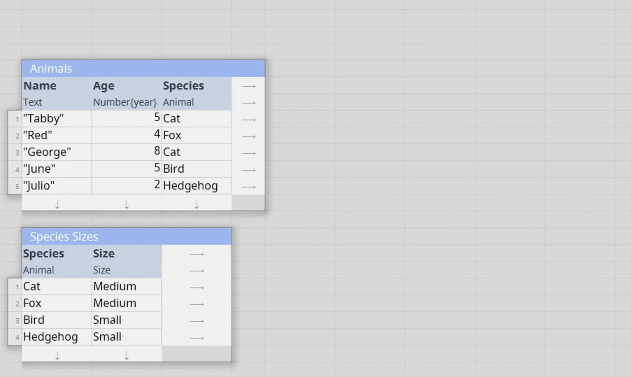Viewport: 631px width, 377px height.
Task: Click the right arrow next to Hedgehog Small row
Action: [197, 338]
